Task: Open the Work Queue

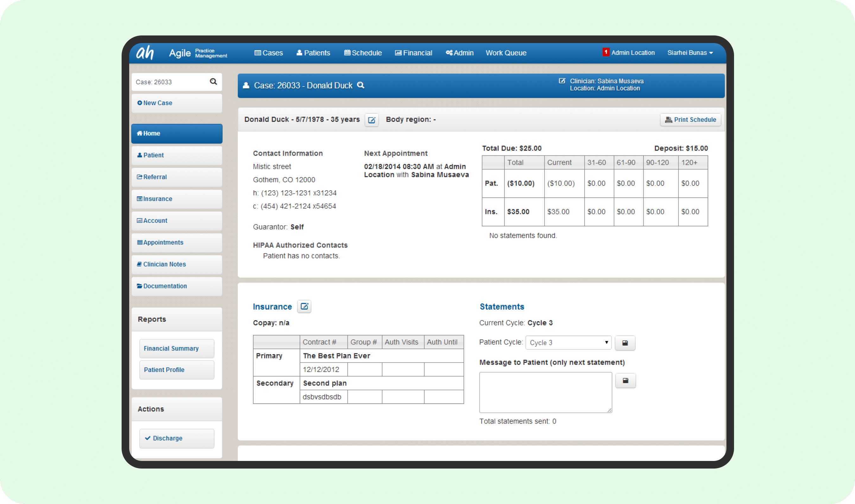Action: [506, 53]
